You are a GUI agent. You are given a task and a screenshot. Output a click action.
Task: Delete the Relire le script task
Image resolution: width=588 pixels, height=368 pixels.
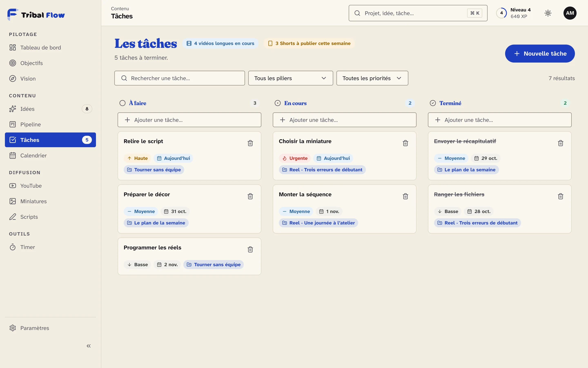250,143
